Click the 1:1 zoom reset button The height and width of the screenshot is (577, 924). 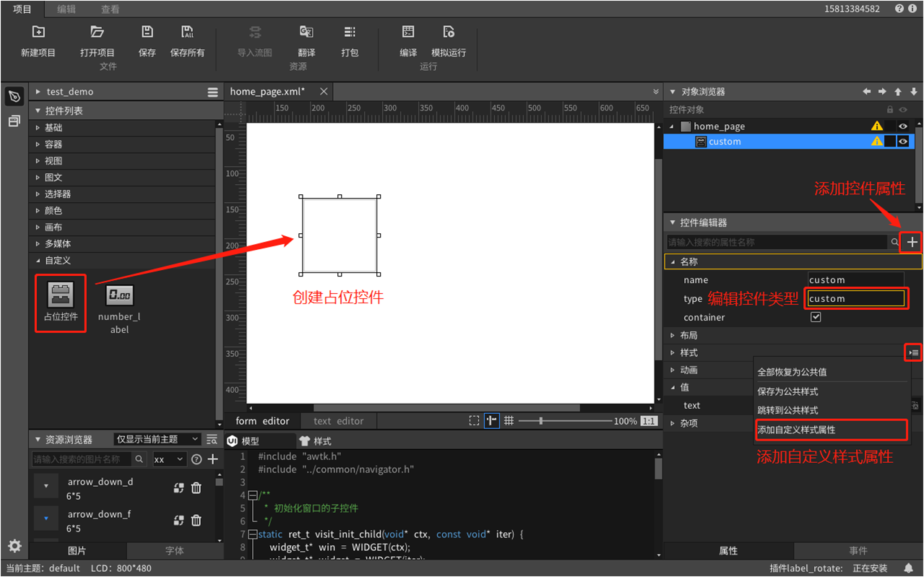coord(649,421)
